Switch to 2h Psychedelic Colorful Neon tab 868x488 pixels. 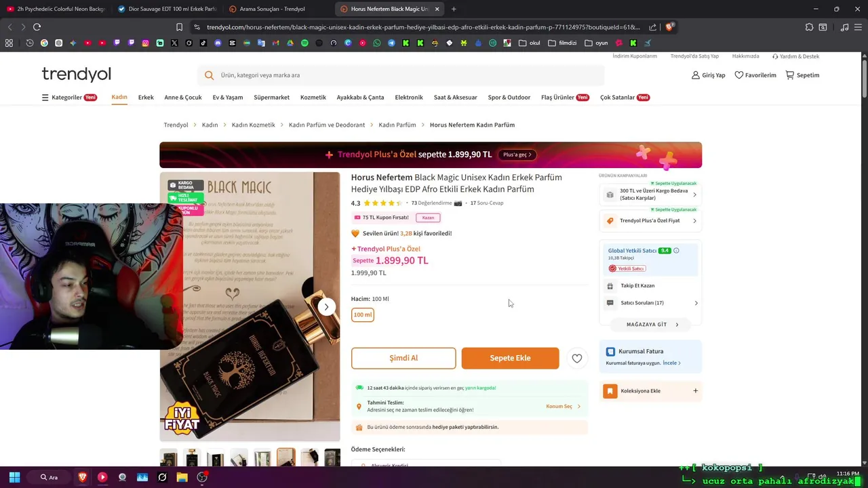pyautogui.click(x=55, y=9)
